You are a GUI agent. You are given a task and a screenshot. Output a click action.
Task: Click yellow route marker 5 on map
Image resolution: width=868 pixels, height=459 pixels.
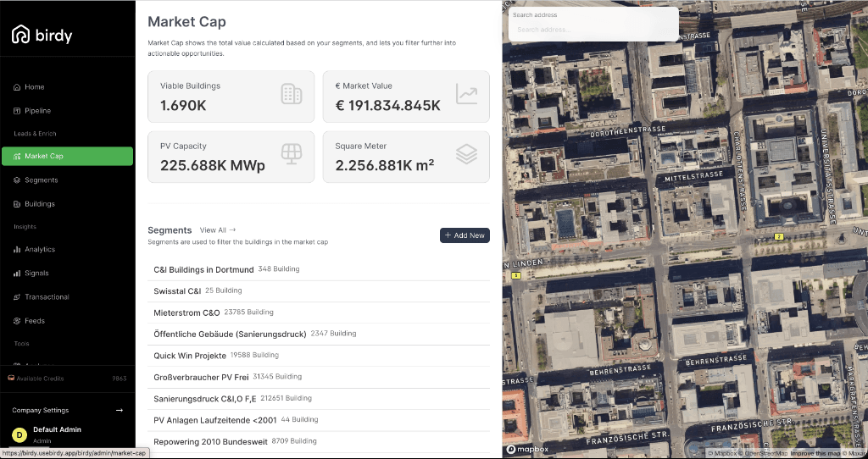516,275
